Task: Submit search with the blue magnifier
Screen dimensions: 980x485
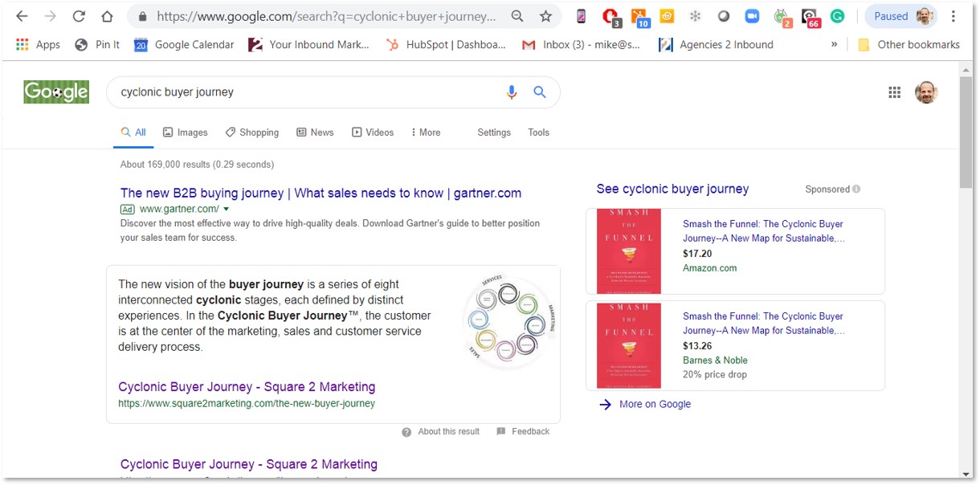Action: 540,92
